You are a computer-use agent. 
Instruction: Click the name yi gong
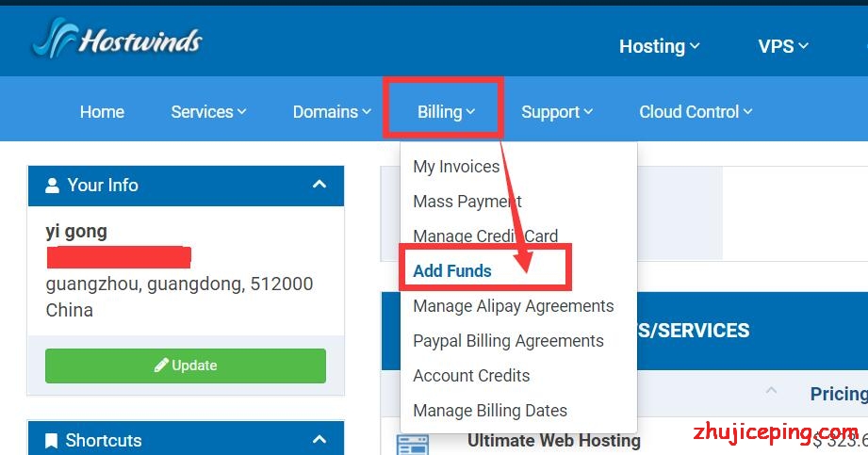[76, 232]
